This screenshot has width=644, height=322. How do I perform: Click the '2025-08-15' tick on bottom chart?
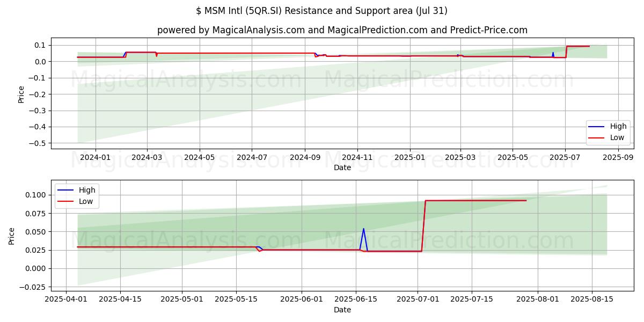point(591,299)
